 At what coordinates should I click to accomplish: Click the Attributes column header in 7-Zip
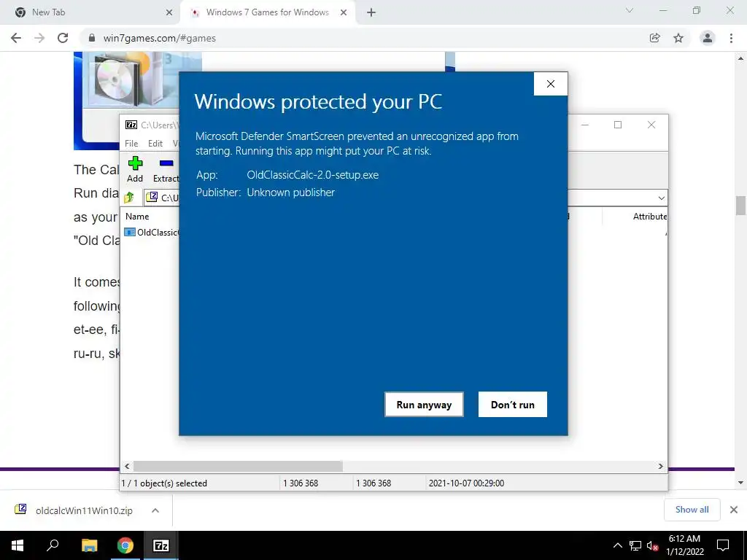[x=650, y=216]
